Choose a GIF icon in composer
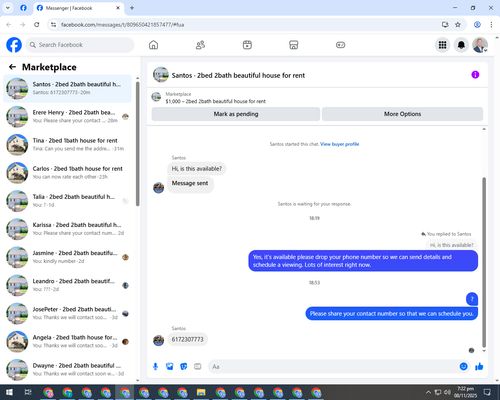The image size is (500, 400). coord(198,367)
